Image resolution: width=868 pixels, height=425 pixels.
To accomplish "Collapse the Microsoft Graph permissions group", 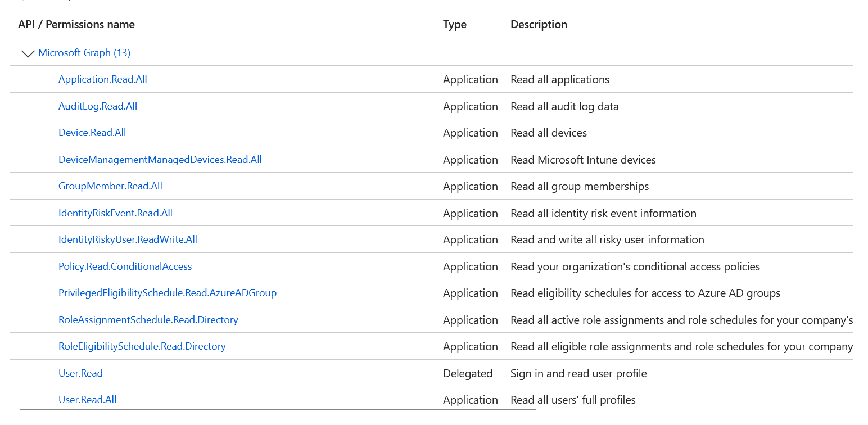I will click(x=28, y=53).
